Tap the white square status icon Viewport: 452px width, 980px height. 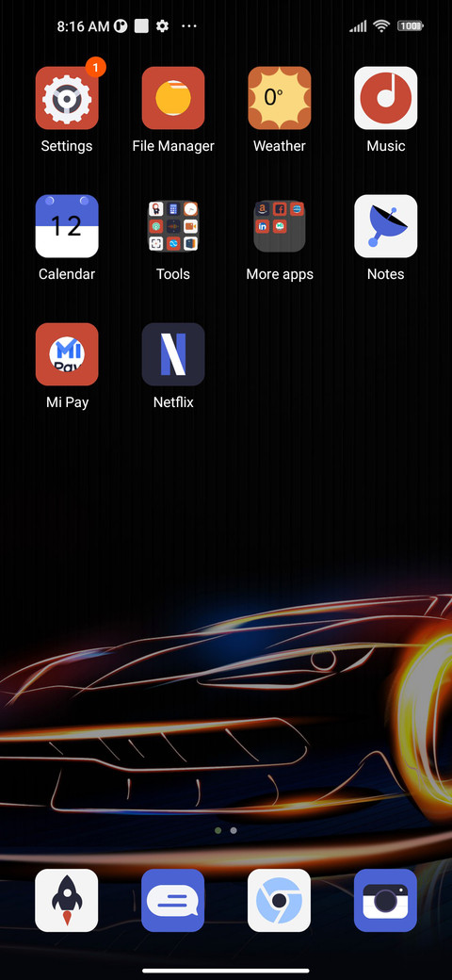click(x=141, y=26)
